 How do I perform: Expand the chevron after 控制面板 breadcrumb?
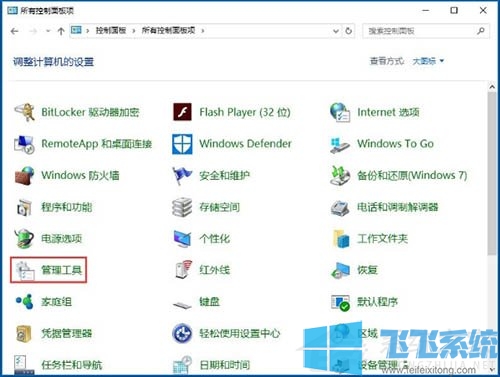click(134, 31)
